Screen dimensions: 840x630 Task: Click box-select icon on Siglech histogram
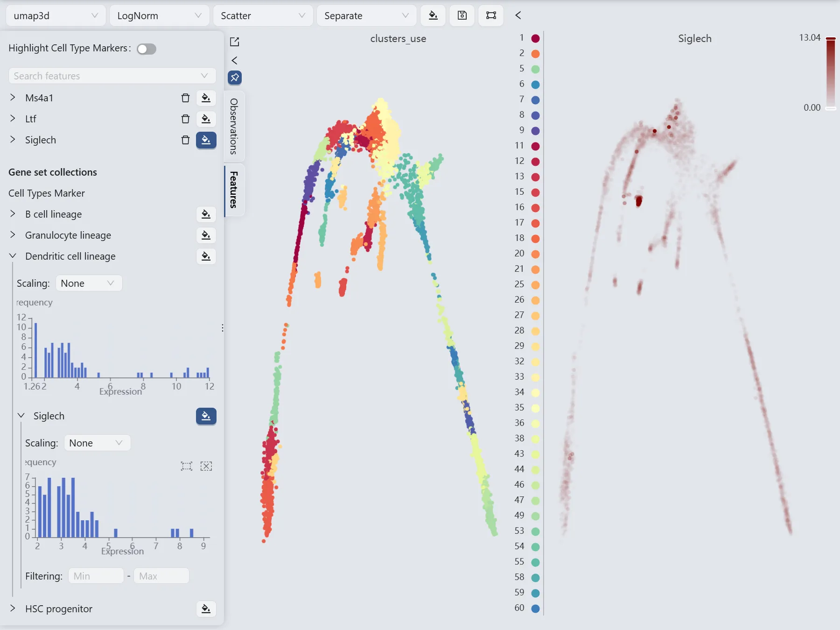point(187,466)
